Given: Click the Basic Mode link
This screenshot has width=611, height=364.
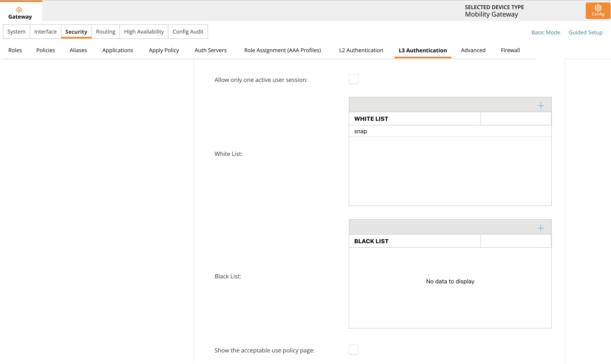Looking at the screenshot, I should click(545, 32).
